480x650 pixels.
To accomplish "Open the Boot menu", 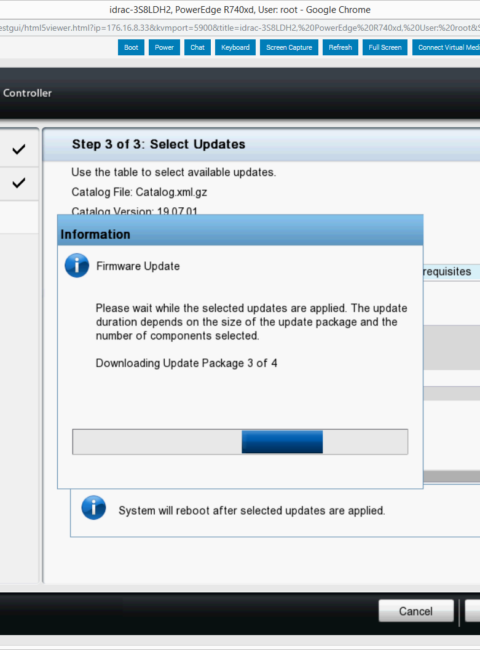I will 131,47.
